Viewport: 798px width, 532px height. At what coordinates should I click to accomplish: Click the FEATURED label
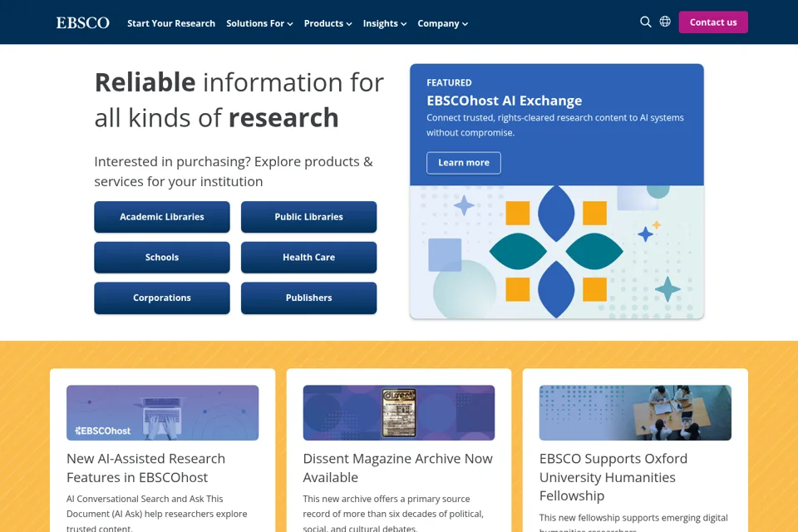coord(449,82)
